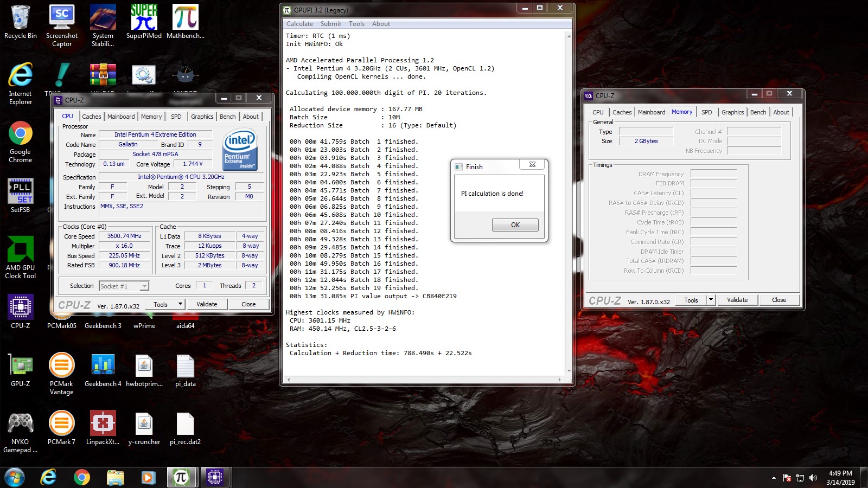Select CPU tab in right CPU-Z window
The image size is (868, 488).
click(598, 112)
